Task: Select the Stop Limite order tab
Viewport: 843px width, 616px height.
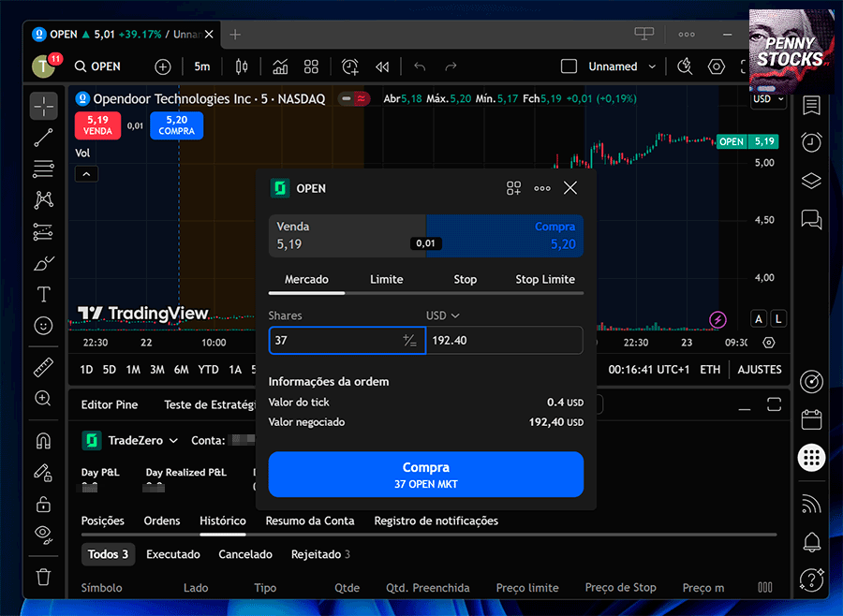Action: (x=545, y=280)
